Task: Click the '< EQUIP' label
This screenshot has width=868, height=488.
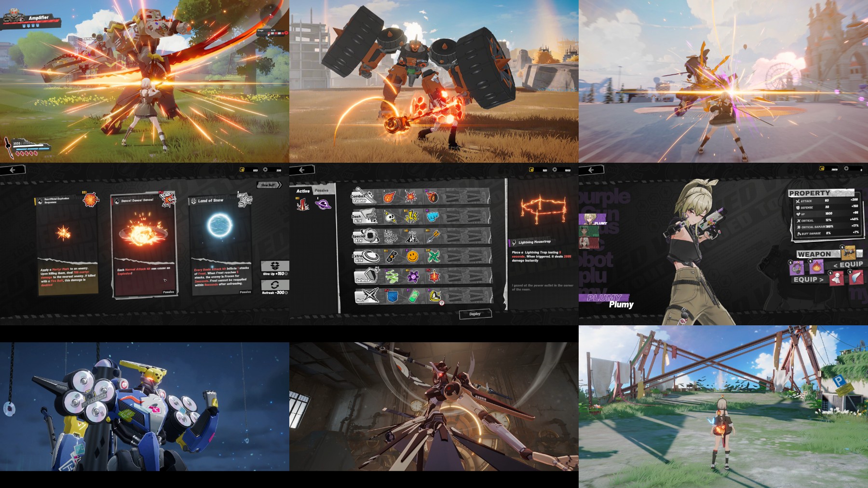Action: point(848,265)
